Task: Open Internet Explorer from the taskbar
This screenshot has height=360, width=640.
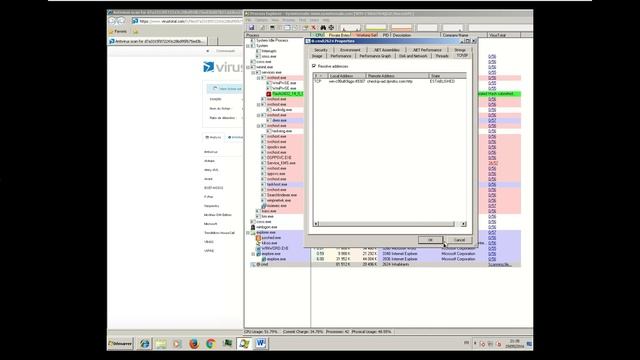Action: pos(144,344)
